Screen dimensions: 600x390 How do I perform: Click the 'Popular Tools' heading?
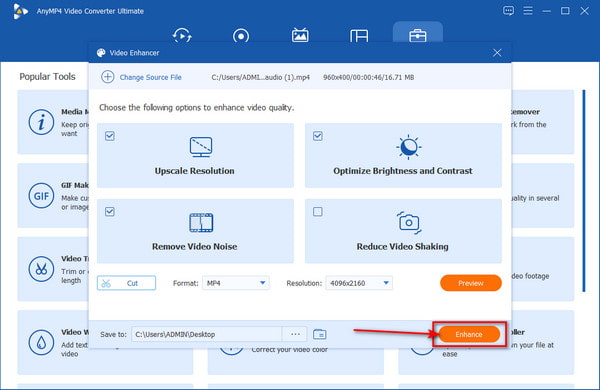[47, 77]
